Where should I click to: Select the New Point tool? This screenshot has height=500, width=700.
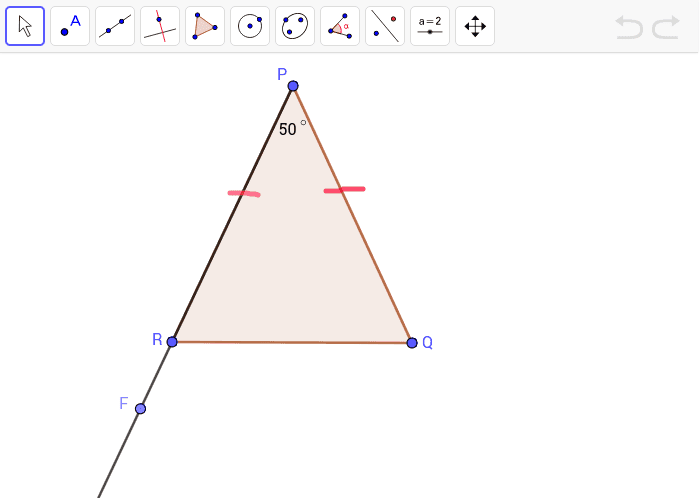pos(70,26)
